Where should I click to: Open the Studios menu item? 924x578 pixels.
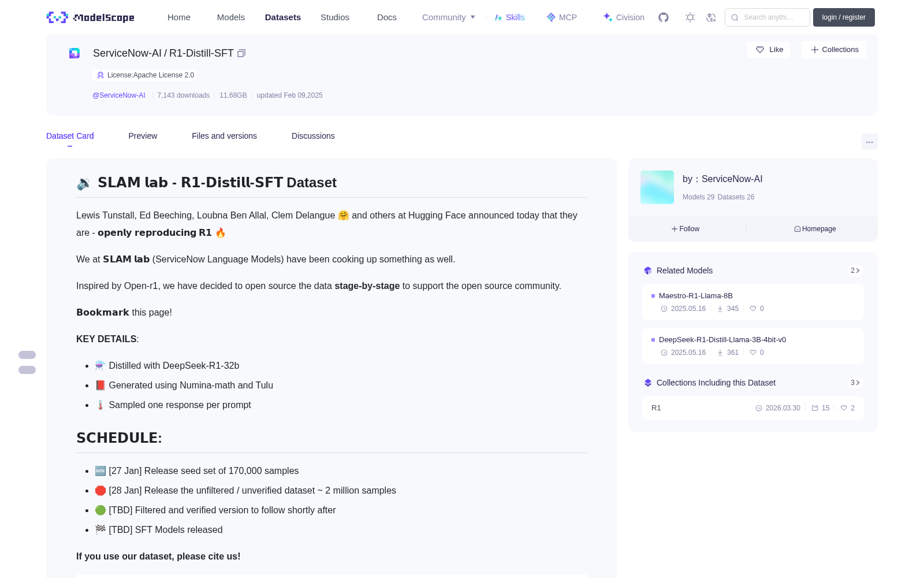[335, 17]
